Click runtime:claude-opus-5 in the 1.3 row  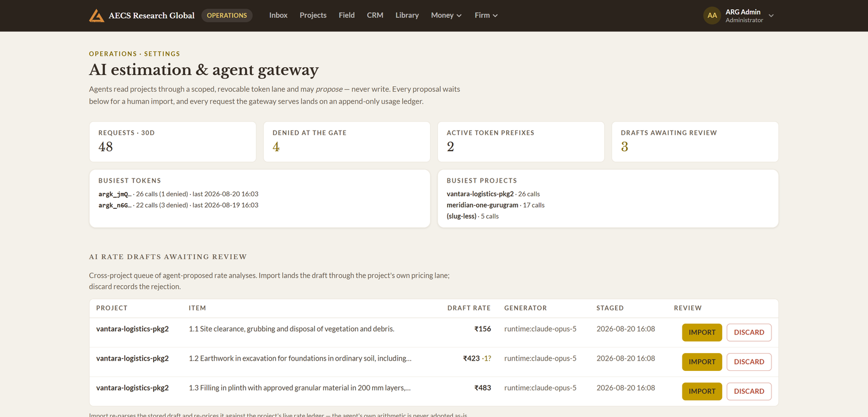point(540,388)
